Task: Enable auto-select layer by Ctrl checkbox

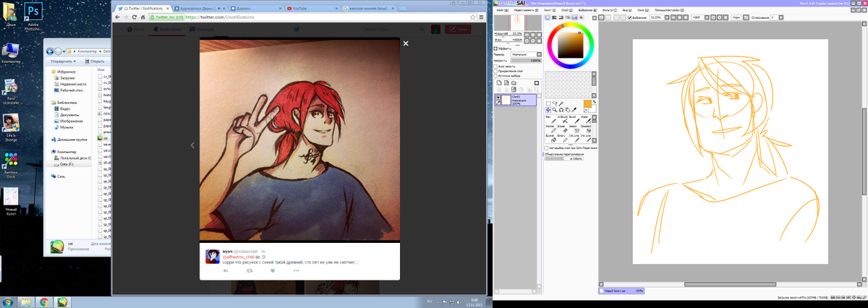Action: pos(546,147)
